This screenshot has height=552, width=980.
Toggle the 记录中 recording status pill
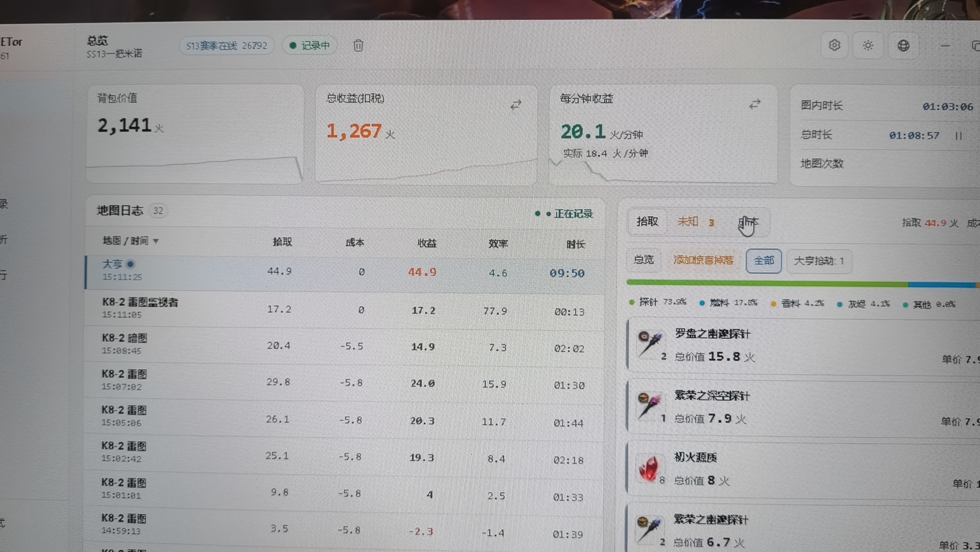click(x=309, y=45)
